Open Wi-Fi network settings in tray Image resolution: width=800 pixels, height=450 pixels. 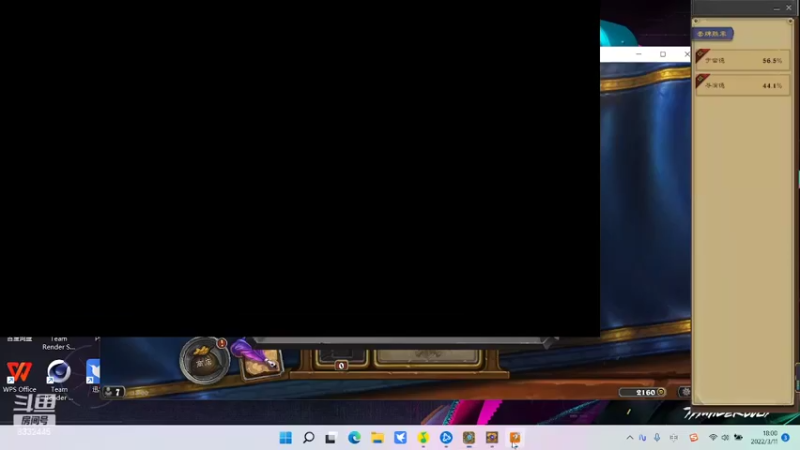tap(713, 438)
